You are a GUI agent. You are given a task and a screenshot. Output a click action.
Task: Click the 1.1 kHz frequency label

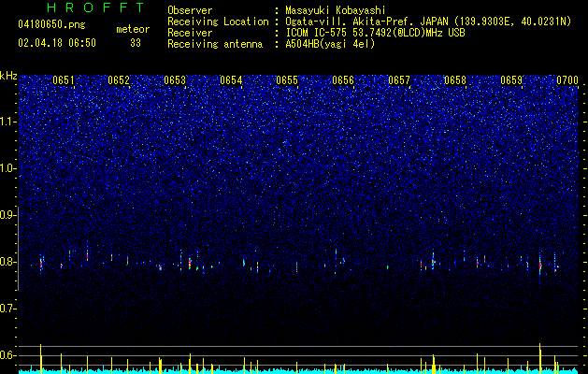tap(8, 122)
